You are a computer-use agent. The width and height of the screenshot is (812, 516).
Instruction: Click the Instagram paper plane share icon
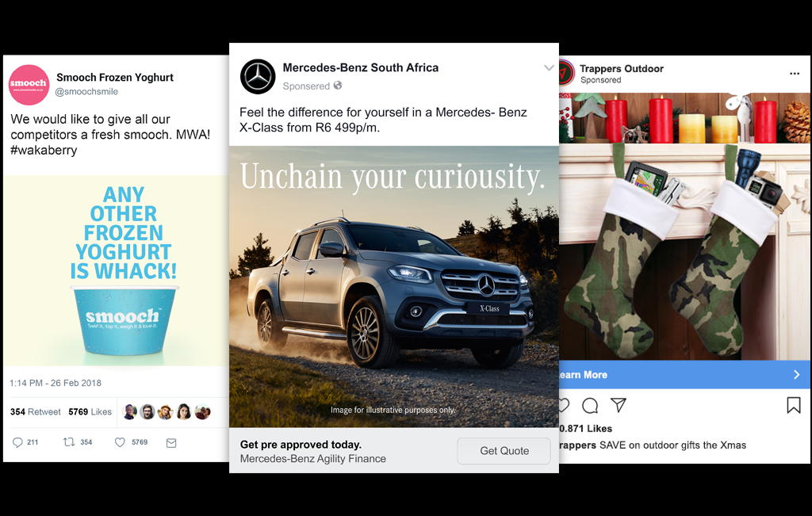(x=618, y=405)
